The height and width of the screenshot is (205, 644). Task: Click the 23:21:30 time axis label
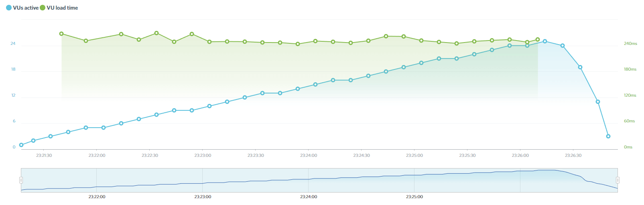click(x=44, y=156)
